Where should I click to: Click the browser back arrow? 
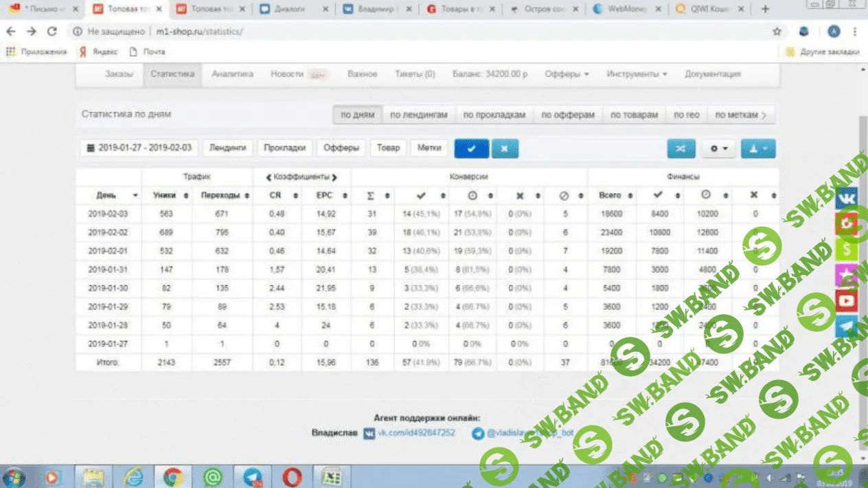[x=11, y=32]
